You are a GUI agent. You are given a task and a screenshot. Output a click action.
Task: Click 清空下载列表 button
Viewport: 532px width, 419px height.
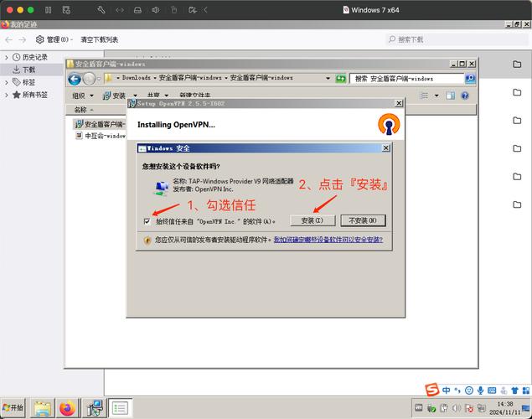[100, 39]
